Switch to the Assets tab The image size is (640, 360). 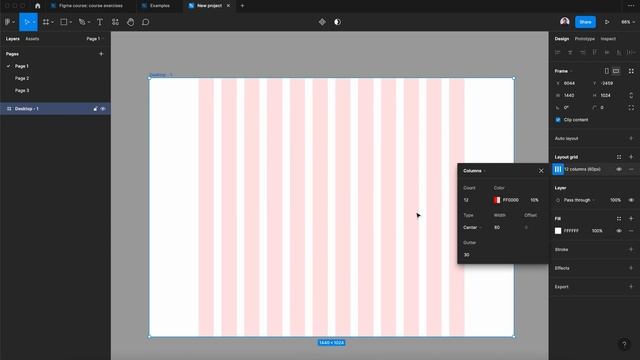32,39
